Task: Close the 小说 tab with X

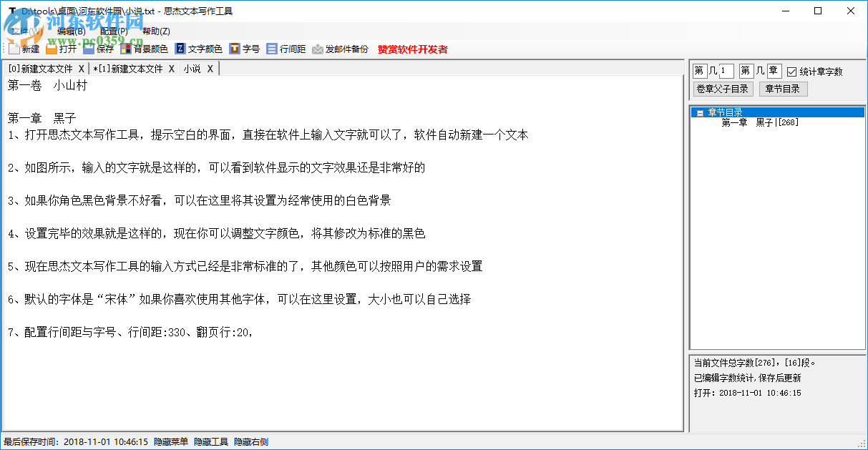Action: [x=210, y=69]
